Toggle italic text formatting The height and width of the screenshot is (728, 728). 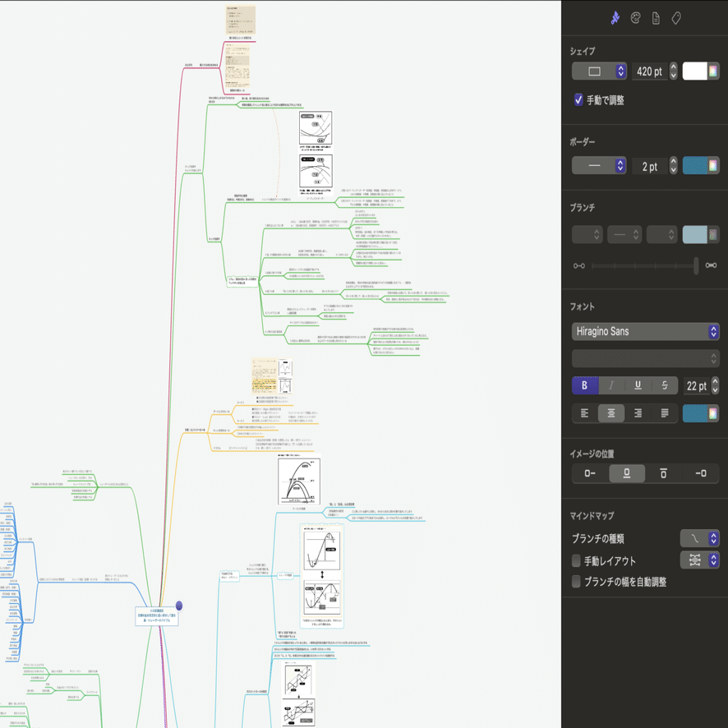(x=611, y=385)
